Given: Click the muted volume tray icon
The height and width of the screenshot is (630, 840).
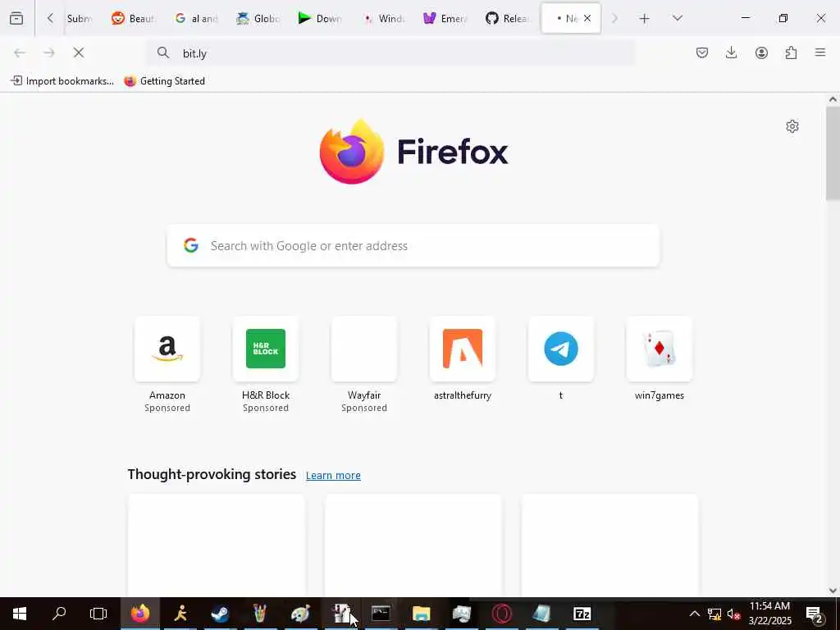Looking at the screenshot, I should tap(734, 614).
